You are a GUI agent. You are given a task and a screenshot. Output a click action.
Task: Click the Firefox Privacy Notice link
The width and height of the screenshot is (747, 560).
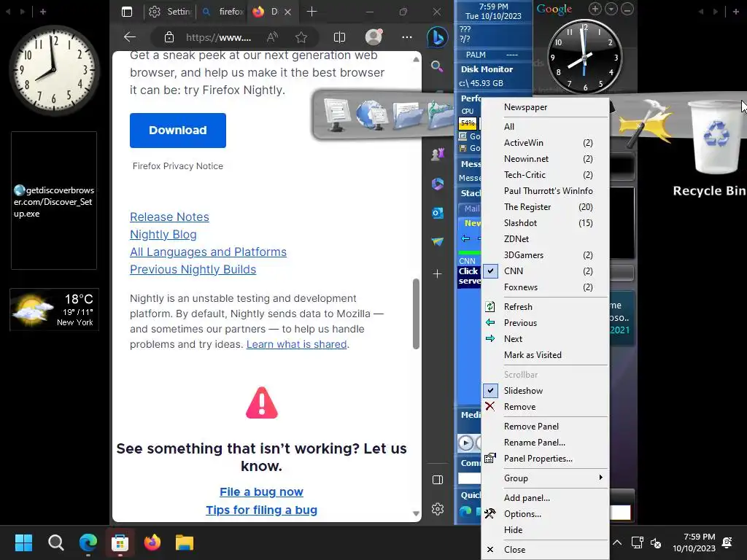[178, 166]
